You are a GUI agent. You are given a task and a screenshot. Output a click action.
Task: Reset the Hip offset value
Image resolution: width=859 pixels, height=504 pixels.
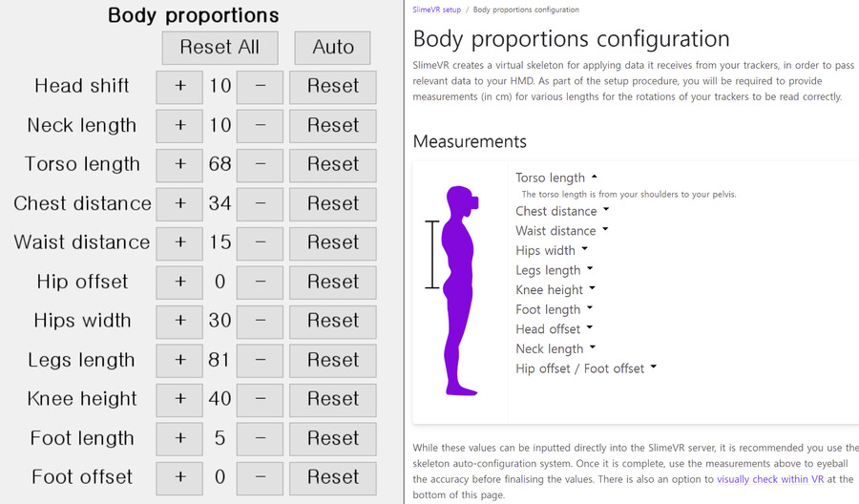pyautogui.click(x=333, y=283)
